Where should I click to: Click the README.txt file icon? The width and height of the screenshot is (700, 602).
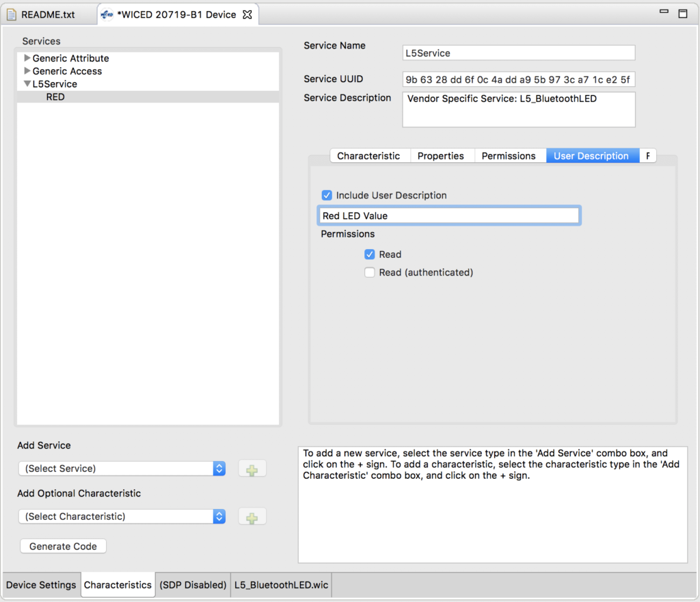(x=12, y=15)
